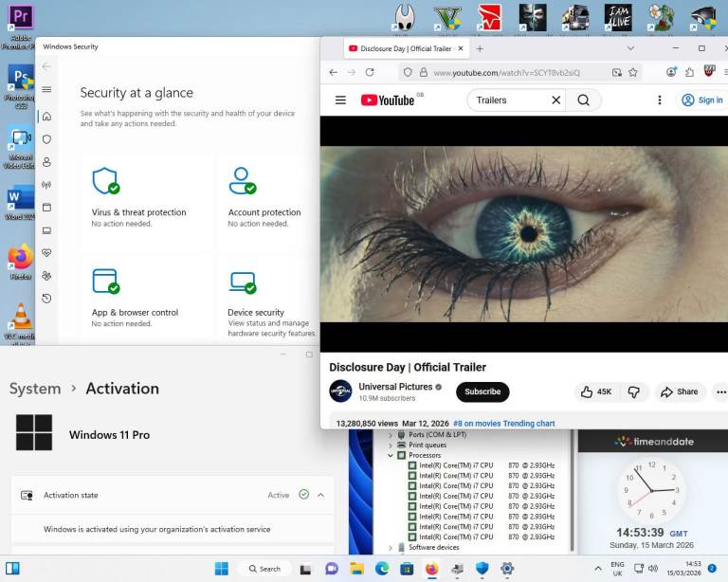Like the Disclosure Day trailer video
Viewport: 728px width, 582px height.
pyautogui.click(x=596, y=391)
